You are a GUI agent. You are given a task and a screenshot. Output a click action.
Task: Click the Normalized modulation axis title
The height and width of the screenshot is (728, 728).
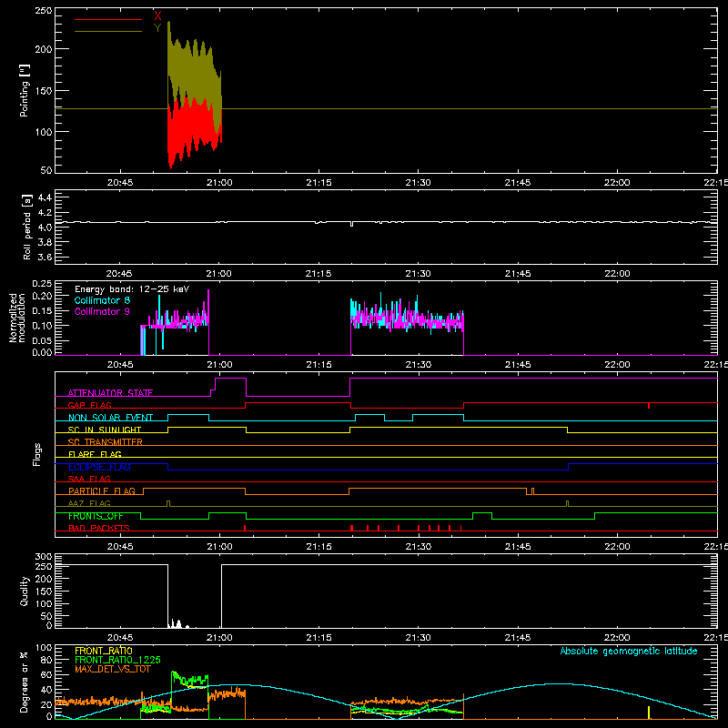click(x=16, y=318)
